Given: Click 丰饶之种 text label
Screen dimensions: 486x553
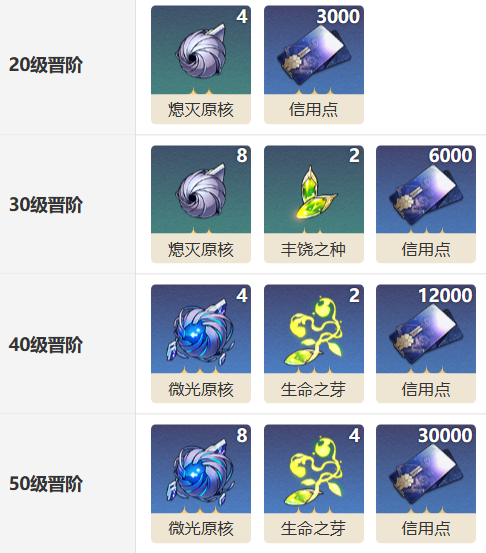Looking at the screenshot, I should (314, 249).
